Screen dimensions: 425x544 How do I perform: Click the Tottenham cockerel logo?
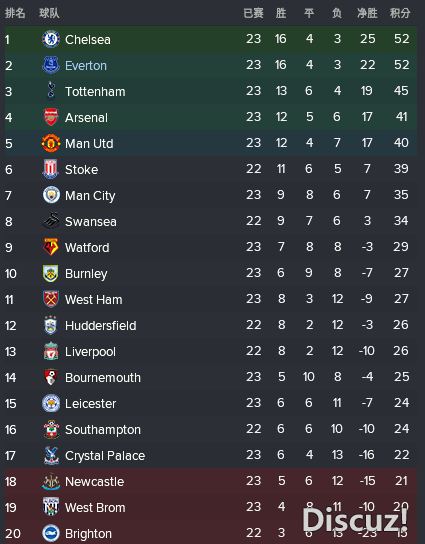(51, 91)
